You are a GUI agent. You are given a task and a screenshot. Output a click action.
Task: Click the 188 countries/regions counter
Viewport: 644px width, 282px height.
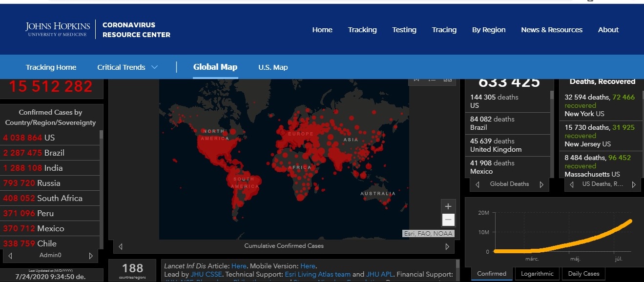coord(132,270)
